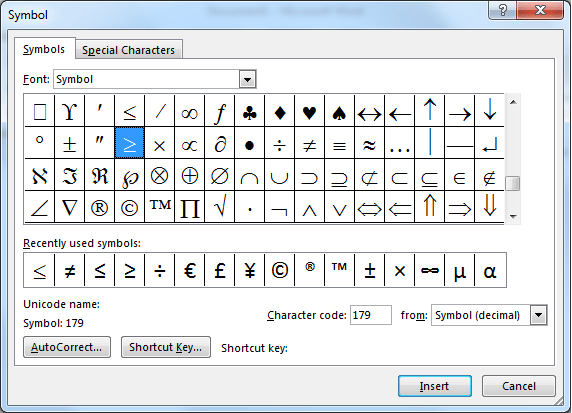Choose the yen sign from recent symbols
Screen dimensions: 572x413
(x=250, y=270)
